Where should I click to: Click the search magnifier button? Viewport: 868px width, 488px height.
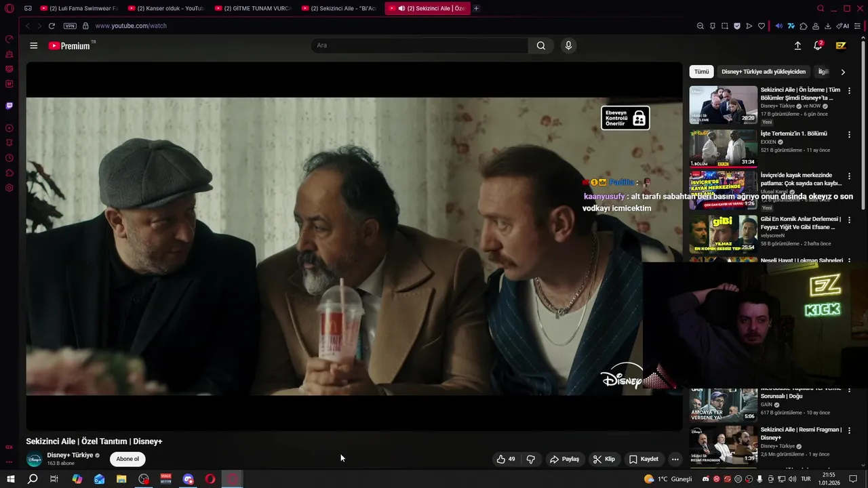tap(540, 45)
